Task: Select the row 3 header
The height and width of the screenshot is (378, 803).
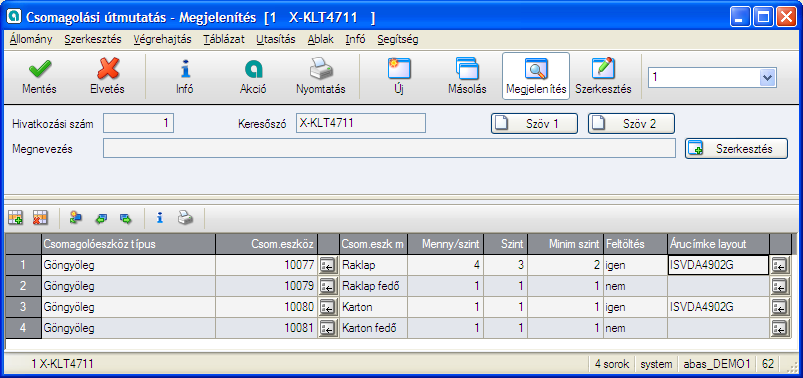Action: (x=23, y=307)
